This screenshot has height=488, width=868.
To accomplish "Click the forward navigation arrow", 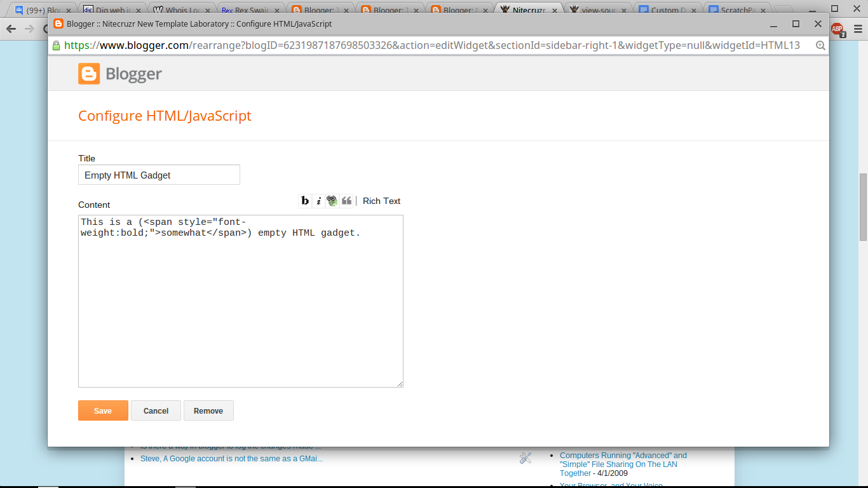I will (29, 29).
